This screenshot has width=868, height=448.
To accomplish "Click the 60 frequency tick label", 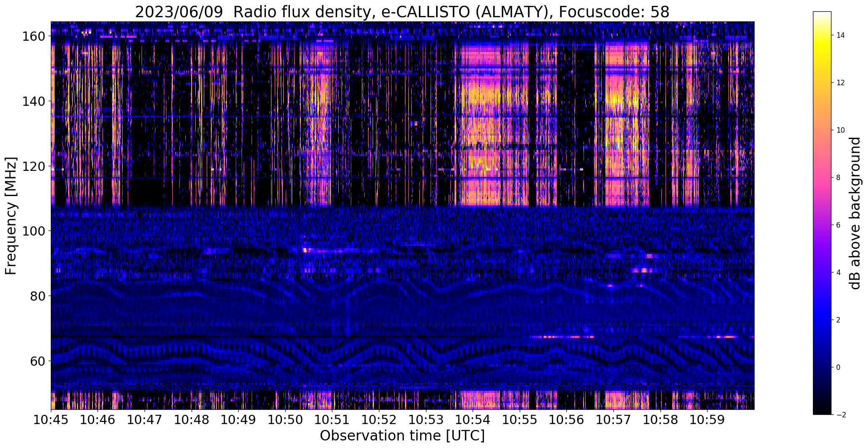I will point(37,361).
